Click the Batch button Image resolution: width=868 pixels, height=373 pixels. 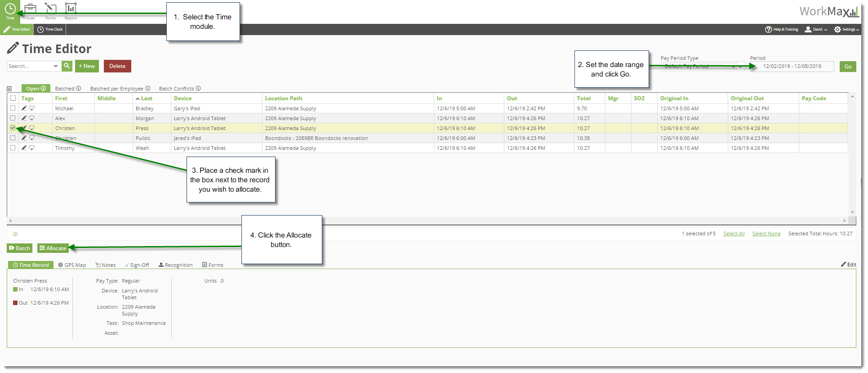point(19,248)
